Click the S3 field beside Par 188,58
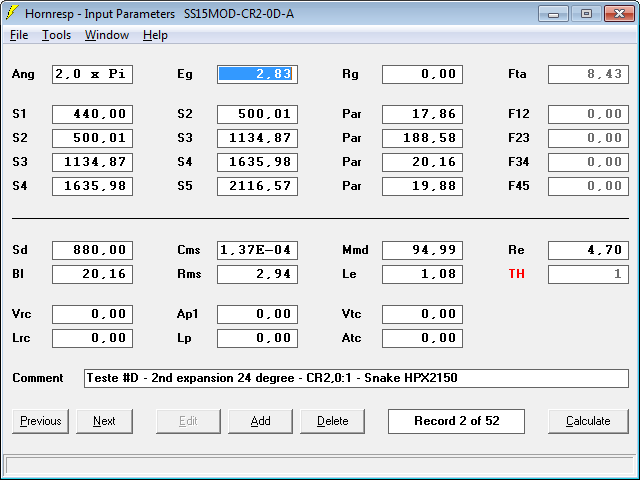 pyautogui.click(x=257, y=138)
